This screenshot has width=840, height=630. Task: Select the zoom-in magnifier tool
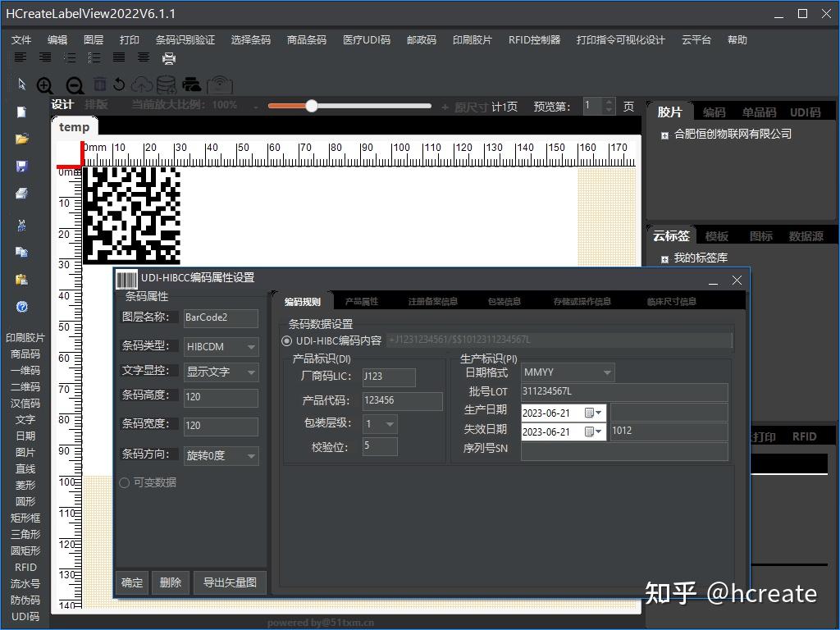tap(45, 84)
